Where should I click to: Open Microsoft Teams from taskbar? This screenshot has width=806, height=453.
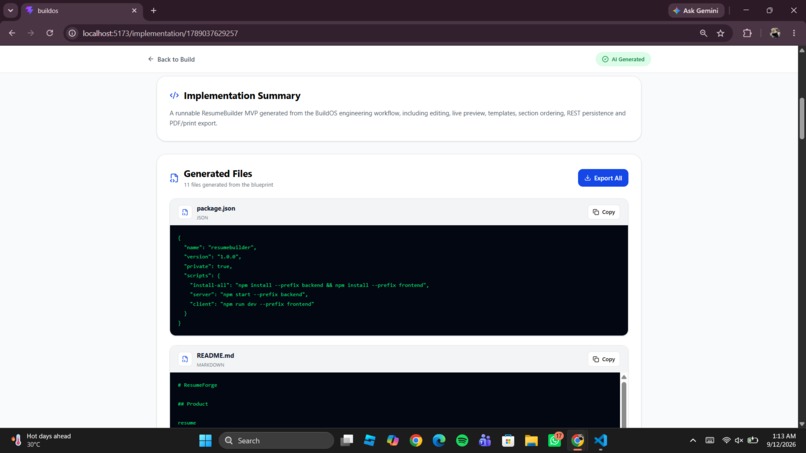click(x=485, y=441)
